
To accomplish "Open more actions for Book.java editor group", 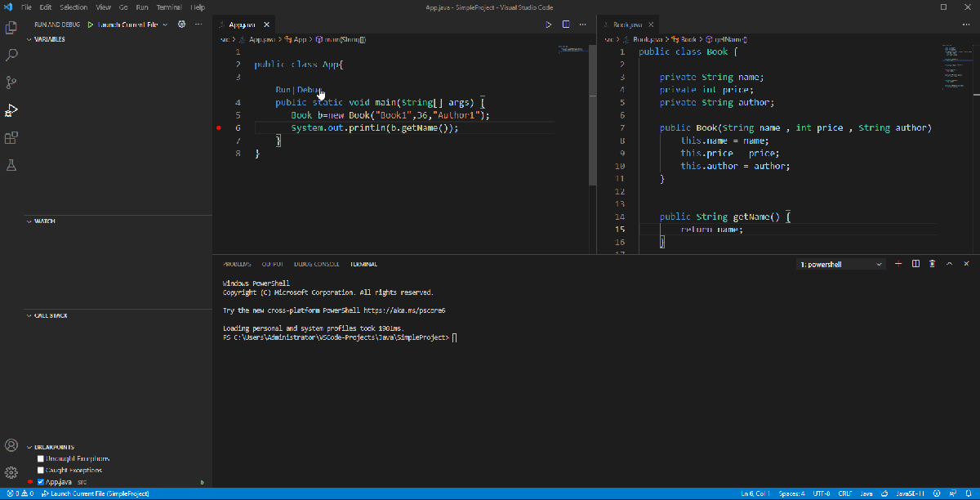I will (x=966, y=25).
